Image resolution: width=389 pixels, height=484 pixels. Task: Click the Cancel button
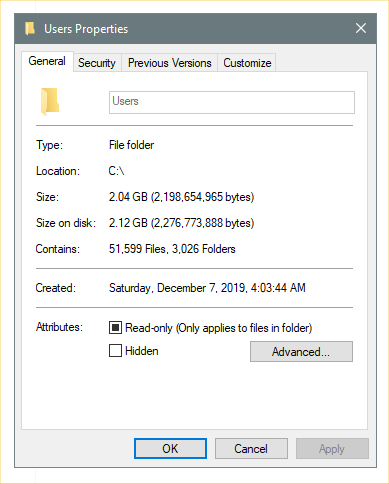(251, 448)
